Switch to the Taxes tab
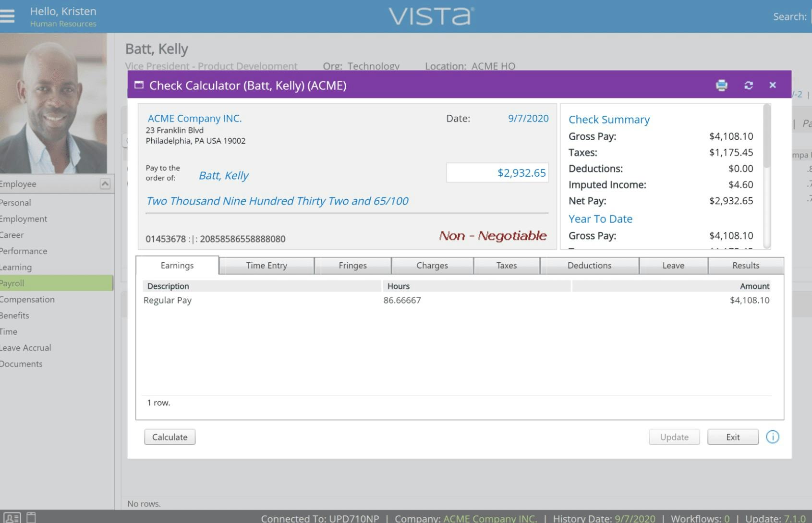The image size is (812, 523). [x=507, y=265]
